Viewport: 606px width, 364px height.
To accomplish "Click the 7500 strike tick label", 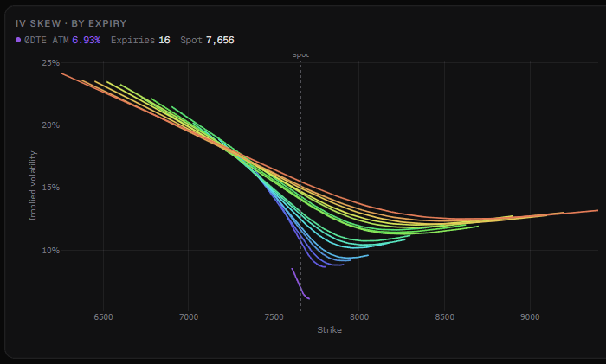I will coord(274,317).
